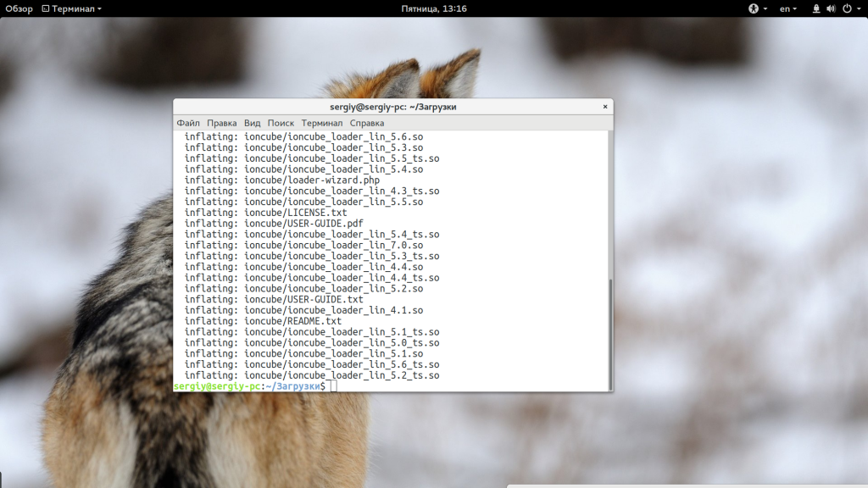Close the terminal window
868x488 pixels.
[605, 107]
